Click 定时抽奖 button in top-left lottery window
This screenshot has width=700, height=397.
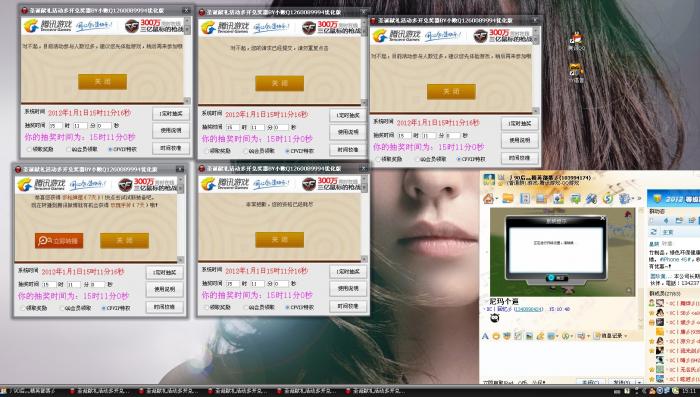[x=171, y=113]
